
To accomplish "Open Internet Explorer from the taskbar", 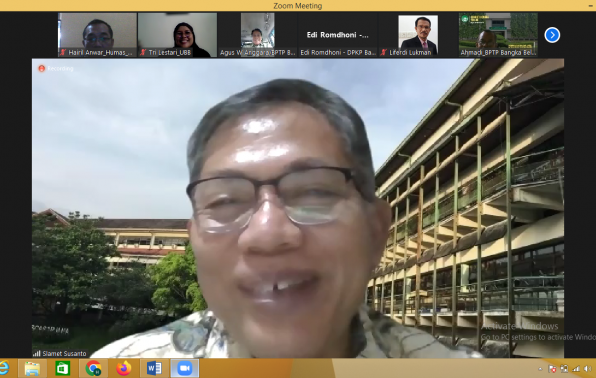I will (4, 368).
